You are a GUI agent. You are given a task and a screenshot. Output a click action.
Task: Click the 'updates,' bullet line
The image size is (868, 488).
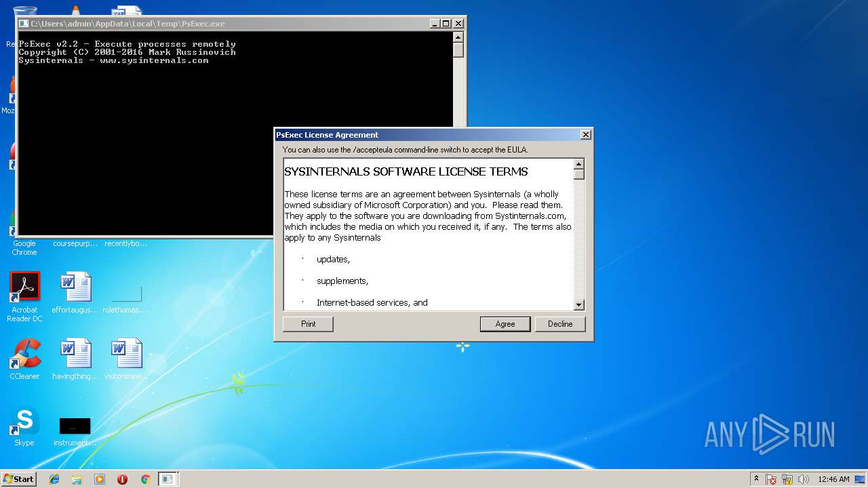click(x=333, y=260)
